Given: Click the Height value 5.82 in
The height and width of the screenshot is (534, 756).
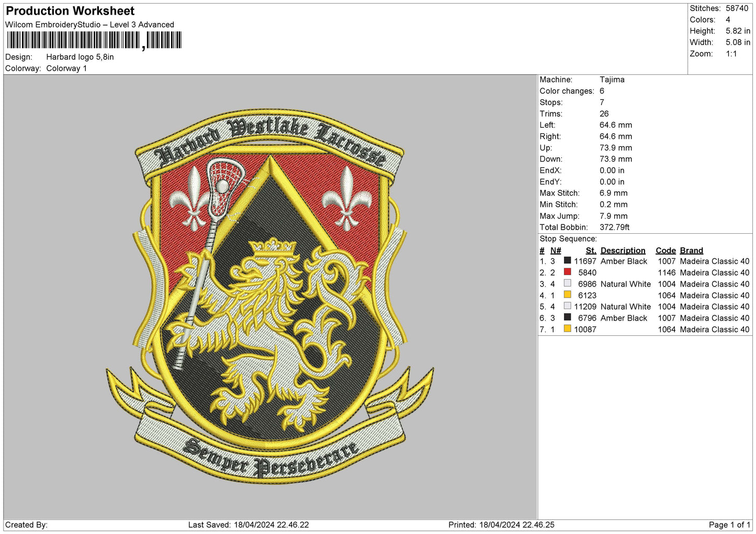Looking at the screenshot, I should (x=738, y=31).
